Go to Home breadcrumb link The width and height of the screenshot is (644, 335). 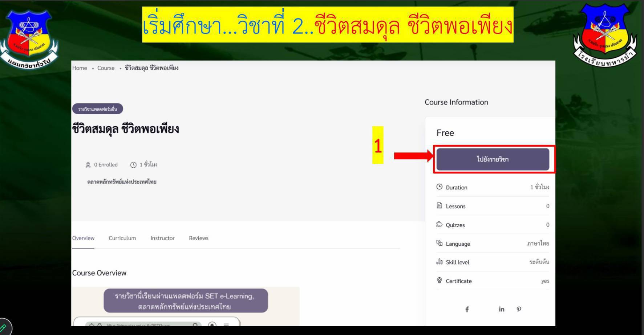pyautogui.click(x=80, y=68)
